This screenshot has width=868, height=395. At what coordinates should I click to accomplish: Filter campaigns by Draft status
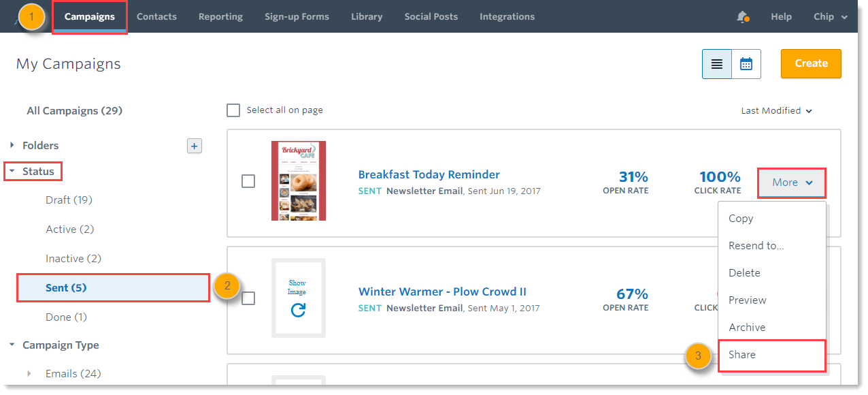point(69,200)
